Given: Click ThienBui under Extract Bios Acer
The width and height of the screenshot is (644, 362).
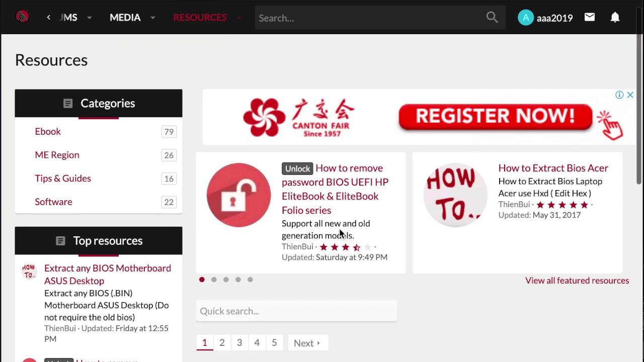Looking at the screenshot, I should pyautogui.click(x=514, y=204).
